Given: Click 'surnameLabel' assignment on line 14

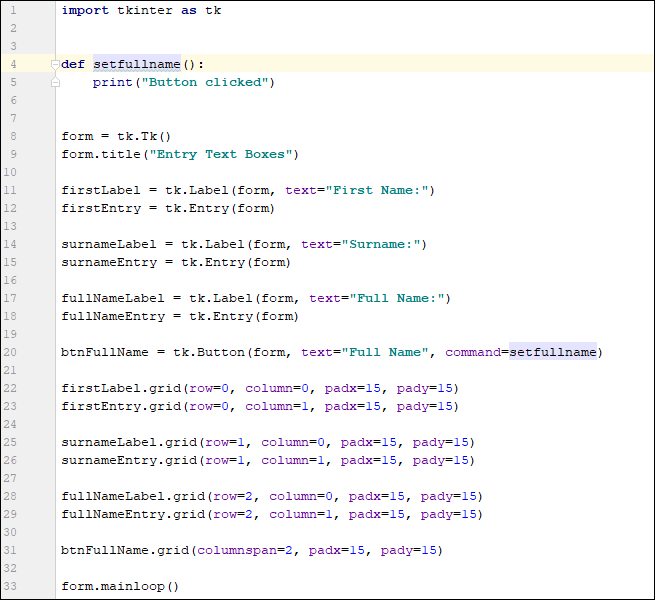Looking at the screenshot, I should pos(109,244).
